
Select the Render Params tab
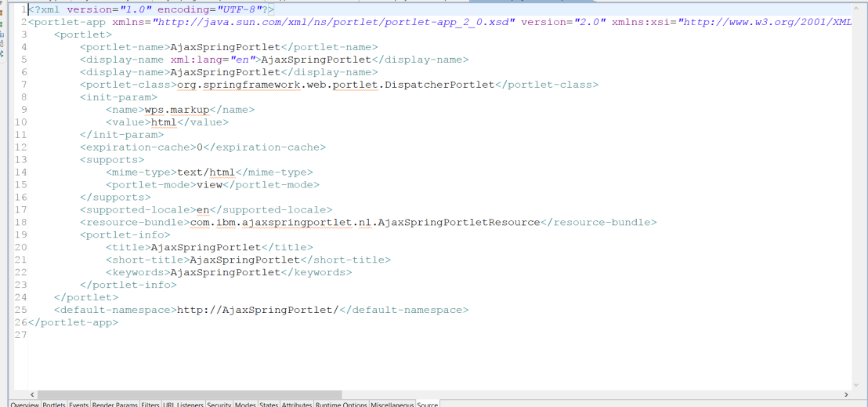point(114,405)
